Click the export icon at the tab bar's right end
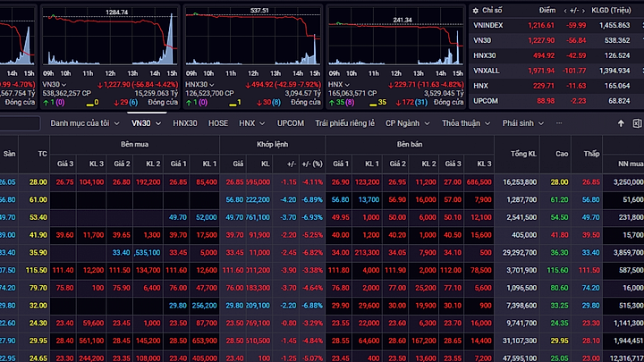 (x=637, y=123)
